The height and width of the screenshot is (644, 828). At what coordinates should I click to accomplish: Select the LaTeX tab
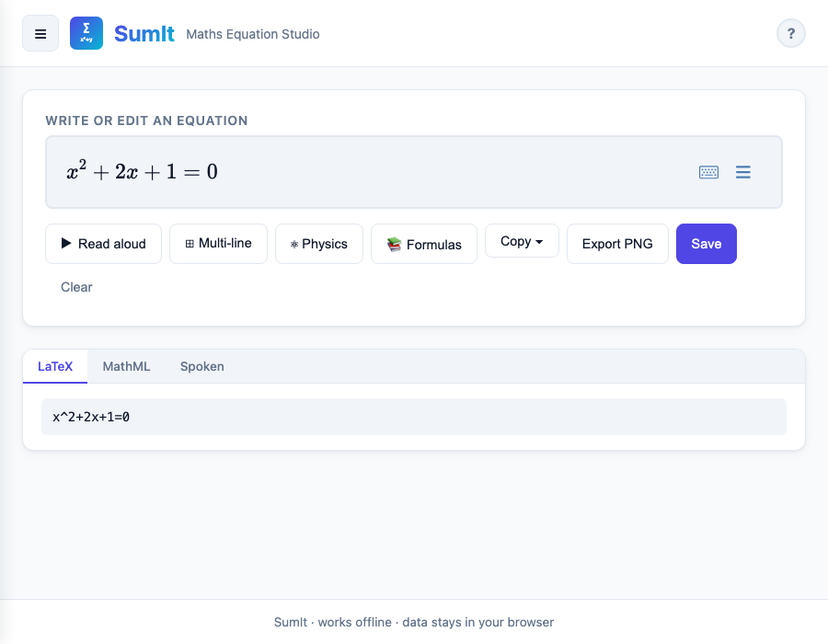(x=55, y=366)
